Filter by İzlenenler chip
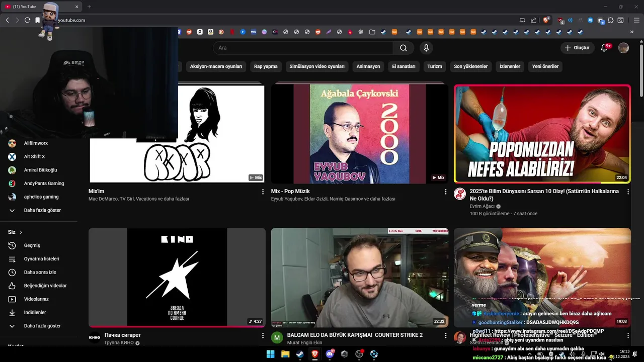Viewport: 644px width, 362px height. click(510, 66)
